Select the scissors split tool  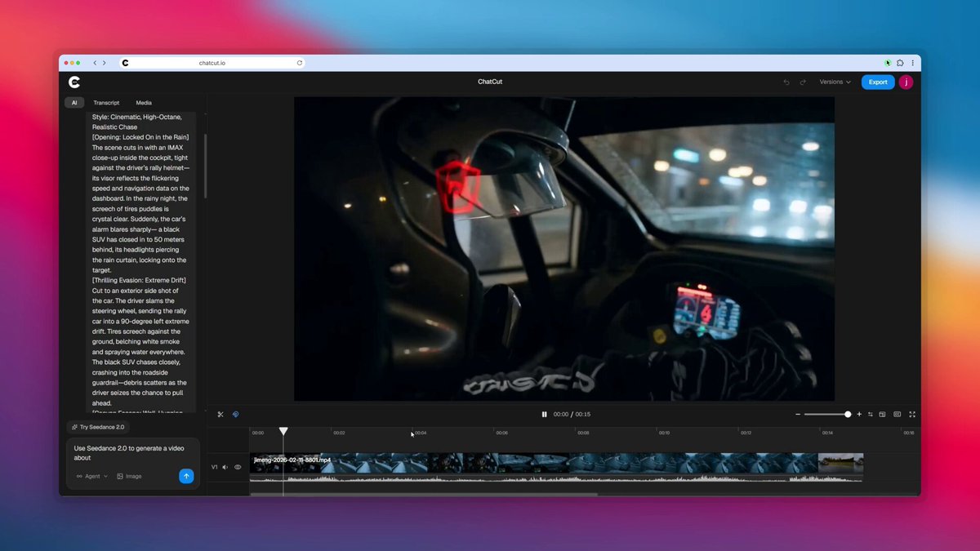(220, 415)
